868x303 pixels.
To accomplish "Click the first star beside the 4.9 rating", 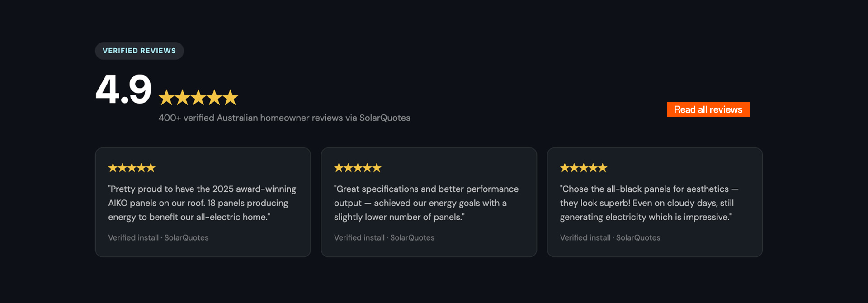I will pyautogui.click(x=166, y=97).
